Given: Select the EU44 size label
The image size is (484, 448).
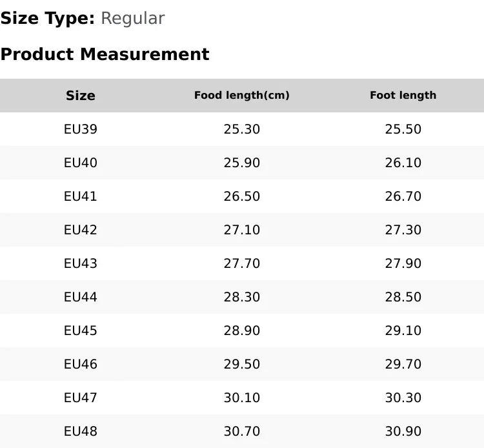Looking at the screenshot, I should pyautogui.click(x=81, y=297).
